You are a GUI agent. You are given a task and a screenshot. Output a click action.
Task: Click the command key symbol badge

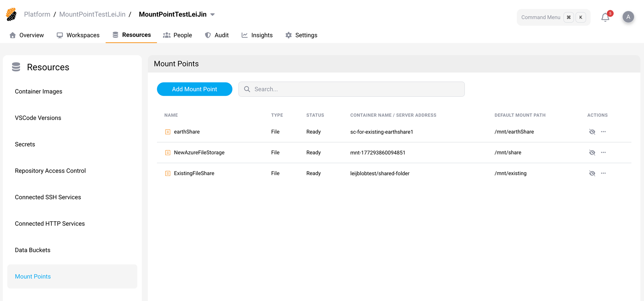pos(569,17)
